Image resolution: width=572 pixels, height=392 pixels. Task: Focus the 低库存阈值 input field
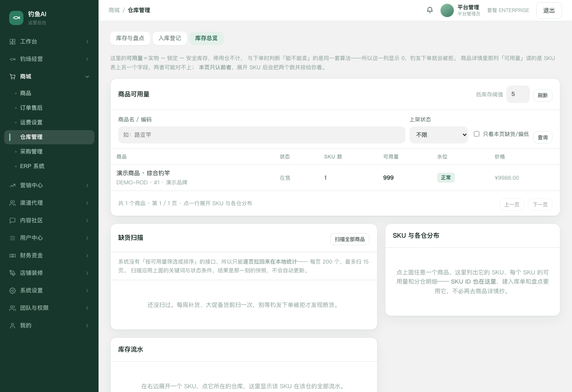[x=518, y=94]
